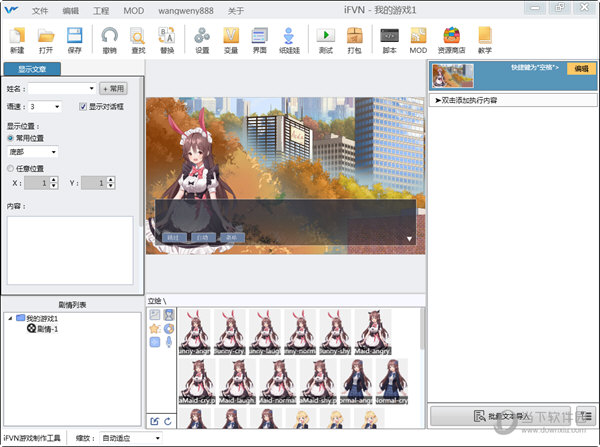600x447 pixels.
Task: Select the Maid-angry portrait thumbnail
Action: point(373,332)
